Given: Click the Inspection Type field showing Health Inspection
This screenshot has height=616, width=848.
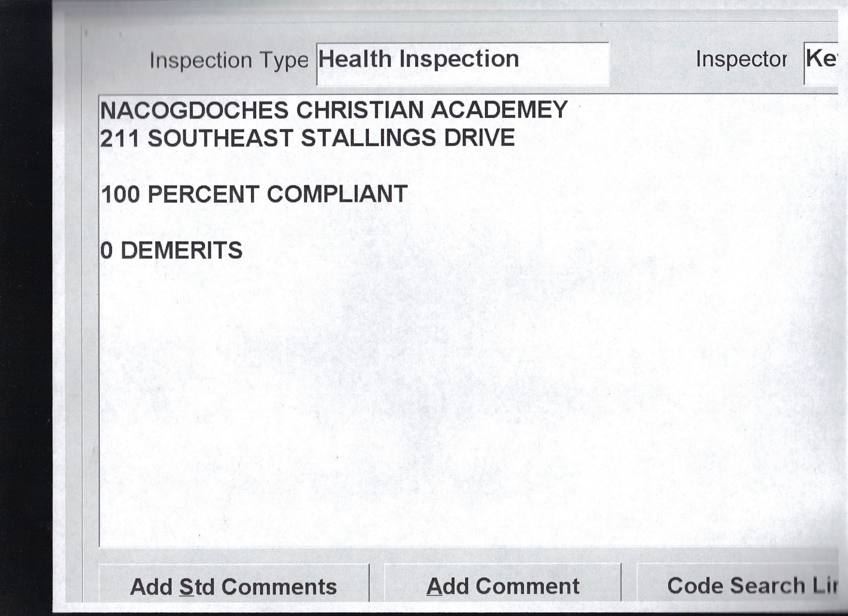Looking at the screenshot, I should point(462,64).
